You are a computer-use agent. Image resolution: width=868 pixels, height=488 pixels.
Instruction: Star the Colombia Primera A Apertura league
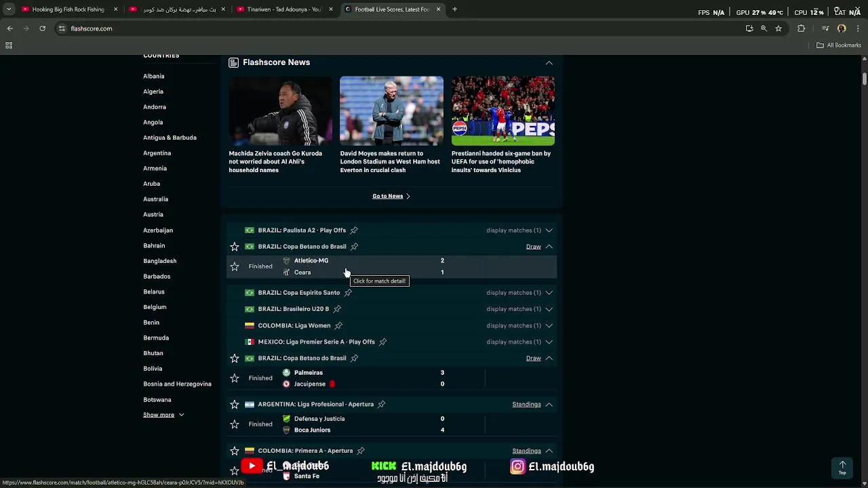click(x=235, y=451)
